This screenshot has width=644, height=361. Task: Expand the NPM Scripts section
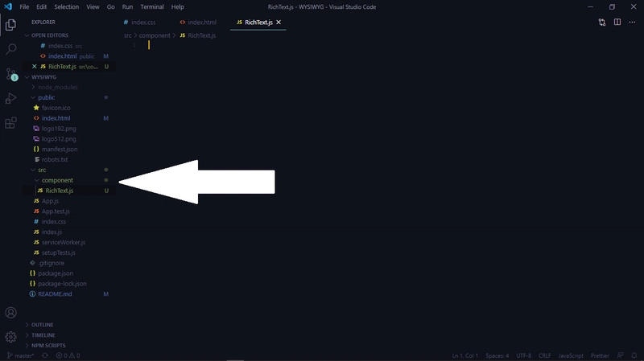[48, 346]
